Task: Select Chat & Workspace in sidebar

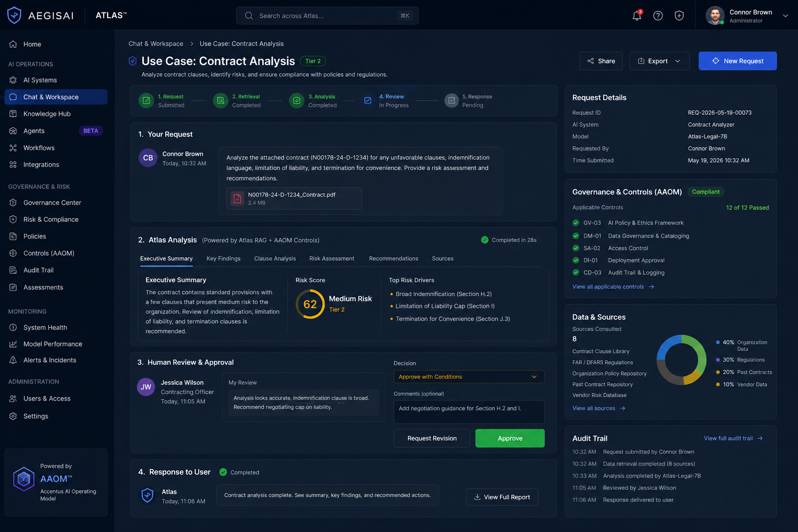Action: (56, 97)
